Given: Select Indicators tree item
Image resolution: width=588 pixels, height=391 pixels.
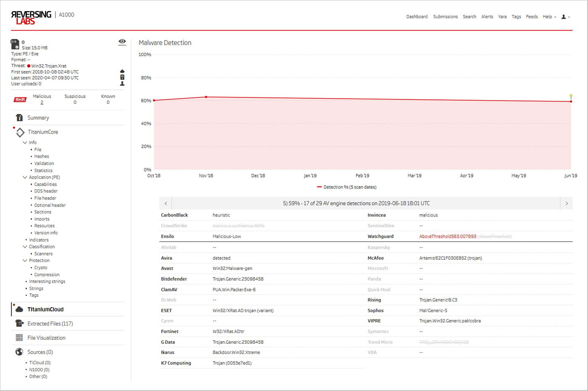Looking at the screenshot, I should tap(39, 240).
